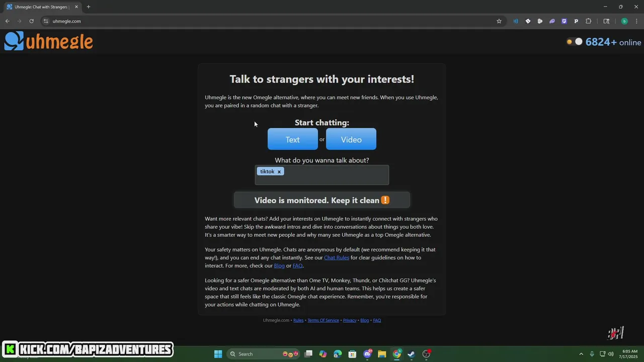Click the blue sound-wave extension icon
The image size is (644, 362).
click(x=516, y=21)
